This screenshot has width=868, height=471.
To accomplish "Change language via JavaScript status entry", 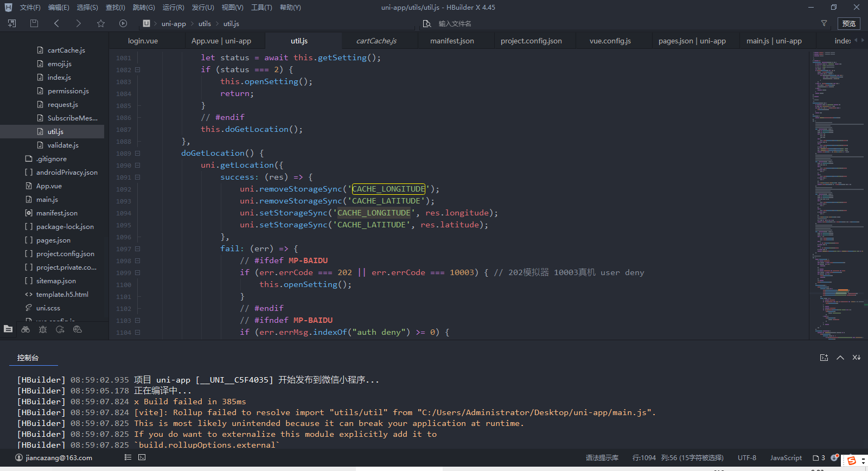I will click(x=786, y=458).
